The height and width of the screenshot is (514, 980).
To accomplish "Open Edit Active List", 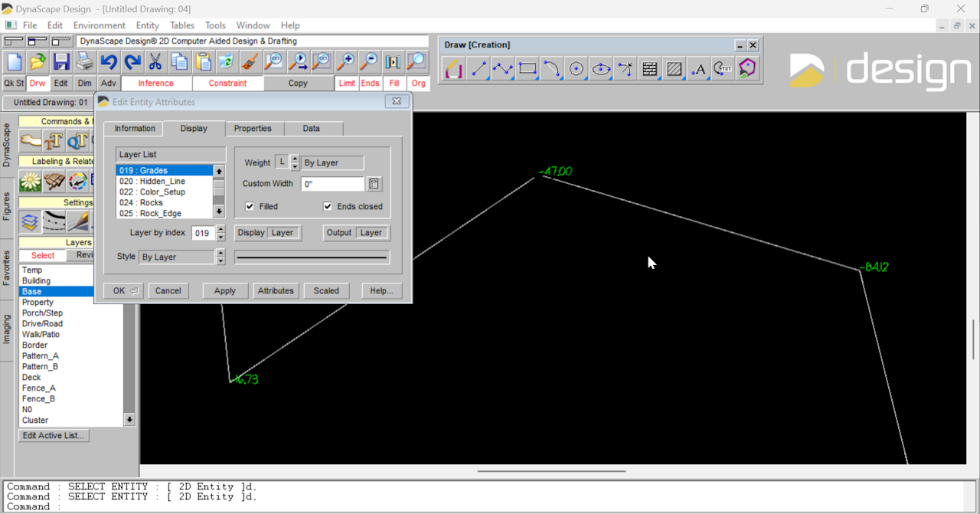I will point(54,436).
